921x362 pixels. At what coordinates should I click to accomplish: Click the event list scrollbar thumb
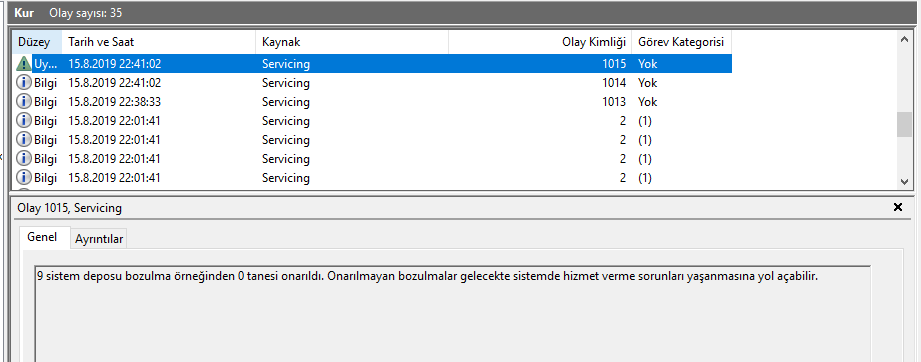(905, 125)
